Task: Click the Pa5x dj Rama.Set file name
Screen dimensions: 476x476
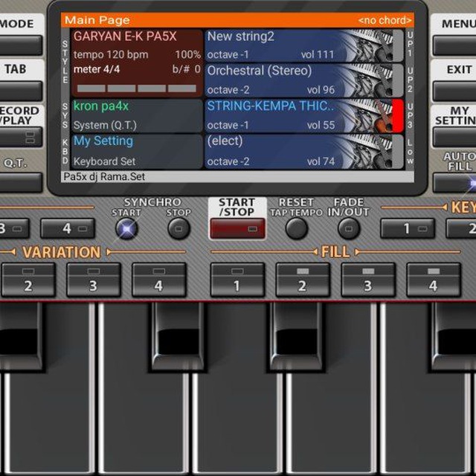Action: coord(104,177)
